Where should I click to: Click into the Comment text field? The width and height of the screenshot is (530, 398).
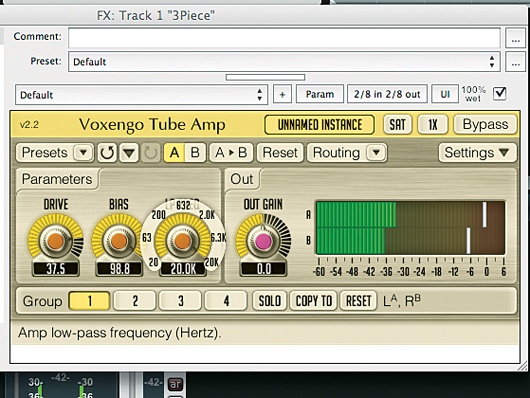(x=284, y=38)
